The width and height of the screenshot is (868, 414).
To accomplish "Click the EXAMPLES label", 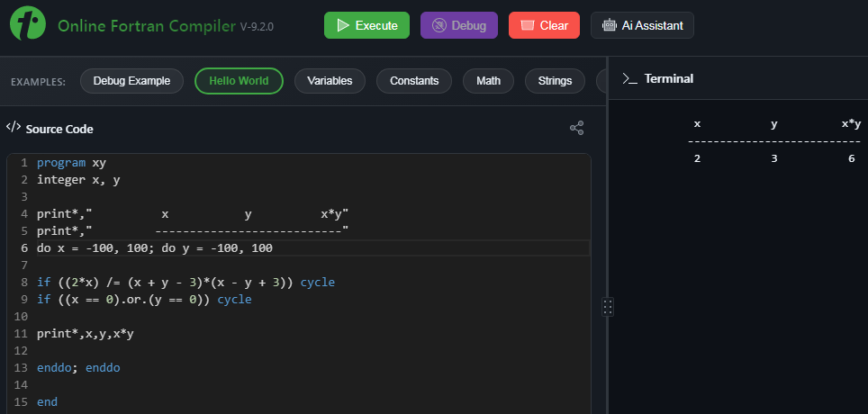I will point(38,82).
